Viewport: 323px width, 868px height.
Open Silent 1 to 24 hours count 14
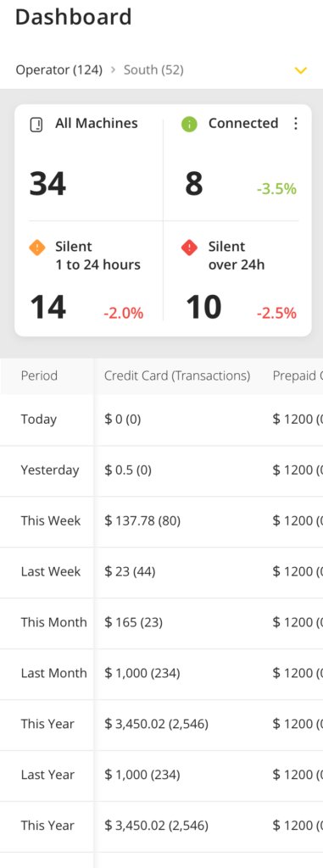coord(47,307)
